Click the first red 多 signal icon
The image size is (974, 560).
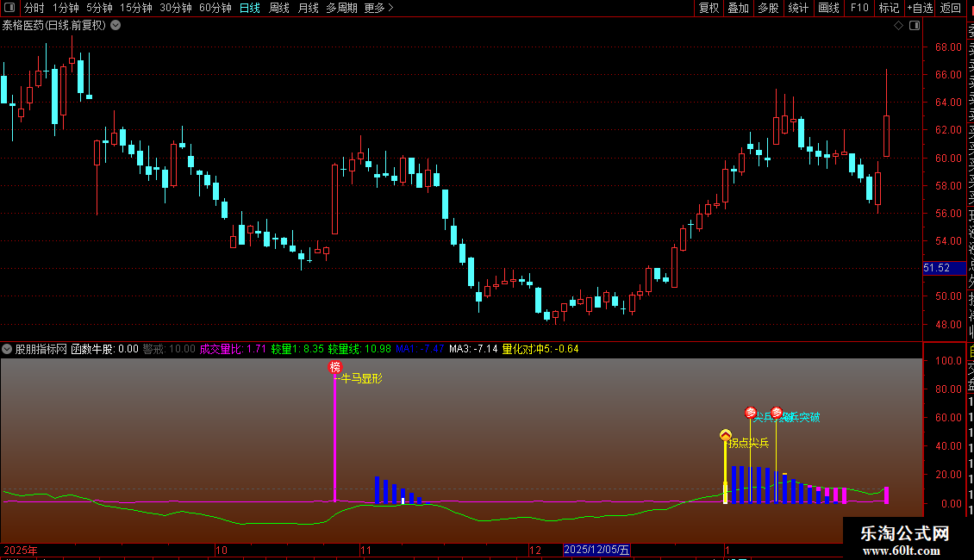[751, 413]
